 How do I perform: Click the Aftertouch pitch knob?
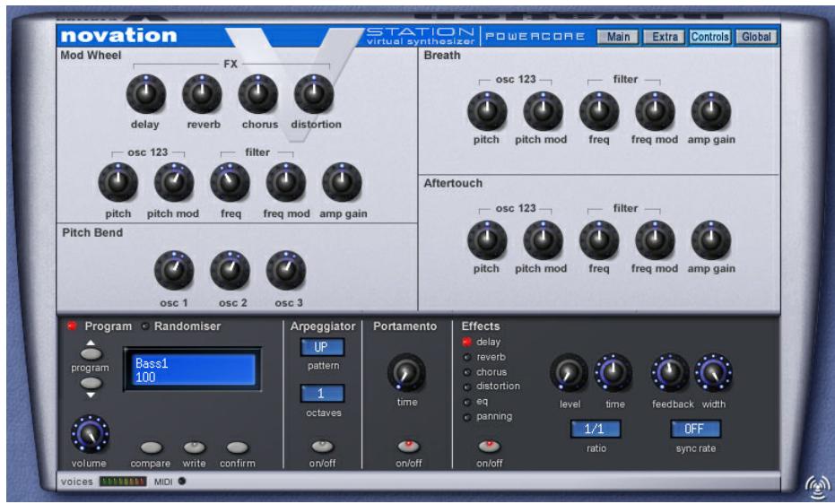click(x=487, y=240)
